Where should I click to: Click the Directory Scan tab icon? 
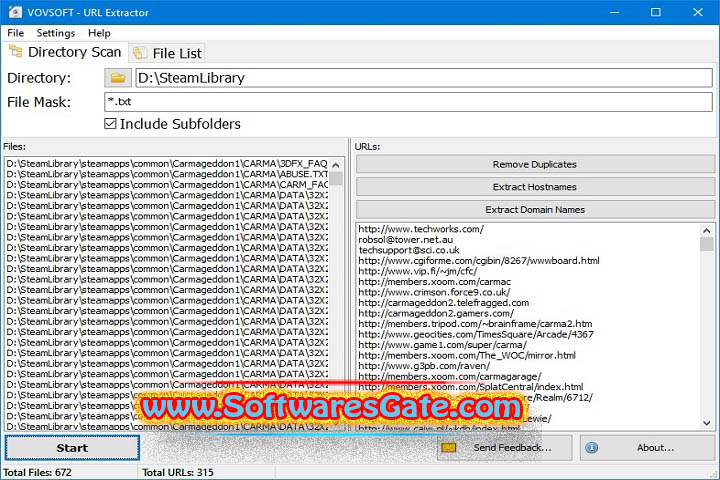(x=16, y=51)
